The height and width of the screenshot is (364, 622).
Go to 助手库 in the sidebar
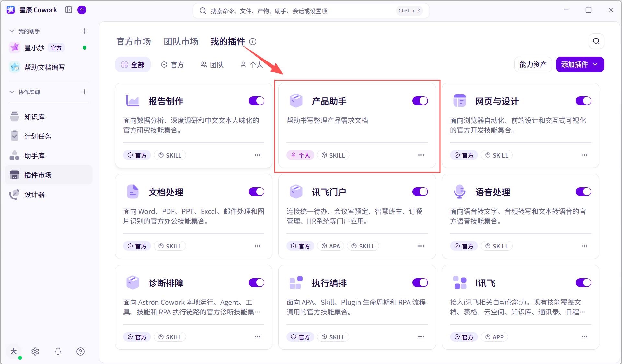(49, 156)
